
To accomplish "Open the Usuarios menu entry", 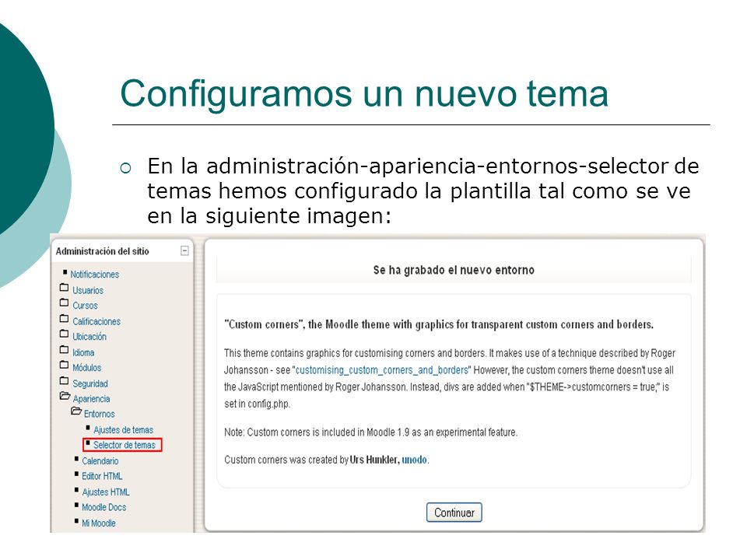I will pyautogui.click(x=88, y=290).
